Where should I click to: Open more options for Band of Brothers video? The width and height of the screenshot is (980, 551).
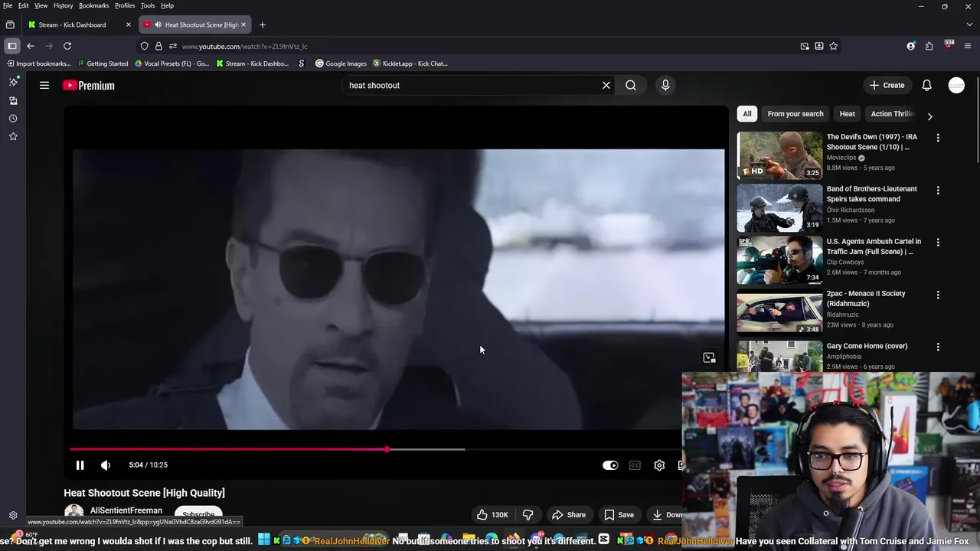click(938, 190)
